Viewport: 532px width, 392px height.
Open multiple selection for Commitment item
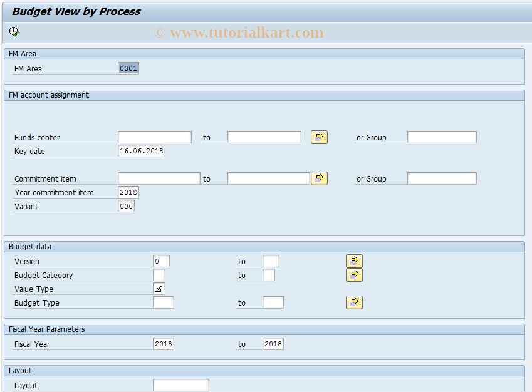[x=319, y=178]
